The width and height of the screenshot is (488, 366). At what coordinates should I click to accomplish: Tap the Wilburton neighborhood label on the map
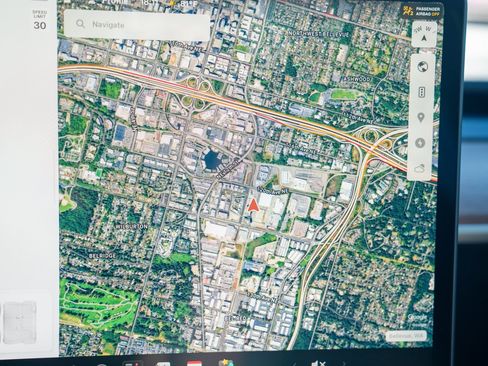click(132, 226)
